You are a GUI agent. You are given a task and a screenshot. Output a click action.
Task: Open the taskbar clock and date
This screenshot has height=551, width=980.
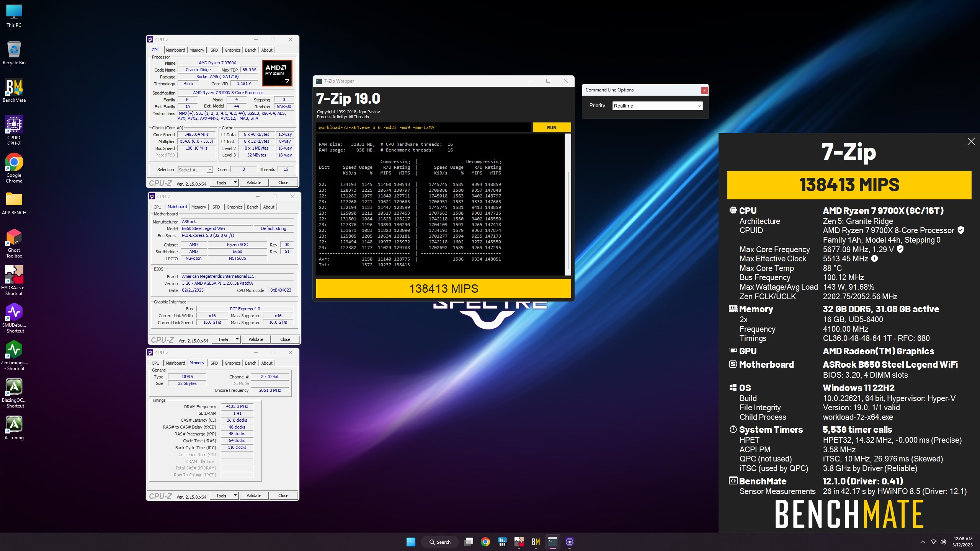coord(963,542)
